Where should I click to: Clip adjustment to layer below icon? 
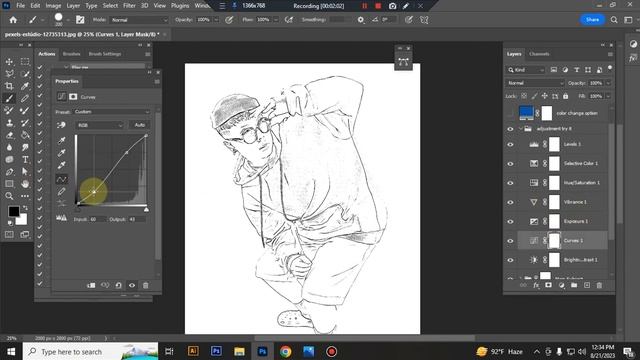pos(91,285)
